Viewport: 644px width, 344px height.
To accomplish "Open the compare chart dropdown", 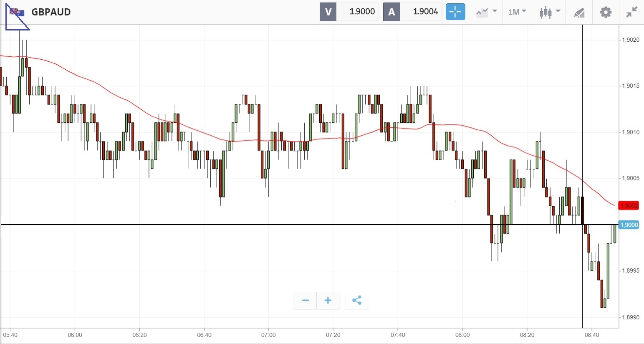I will coord(487,12).
